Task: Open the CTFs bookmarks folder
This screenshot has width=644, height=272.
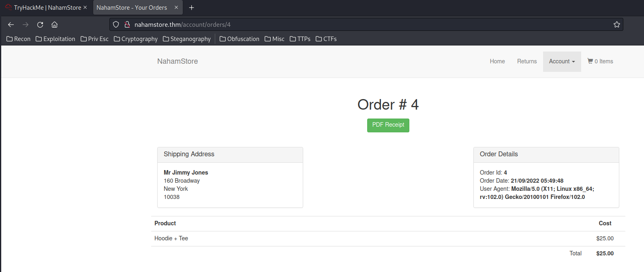Action: click(x=326, y=39)
